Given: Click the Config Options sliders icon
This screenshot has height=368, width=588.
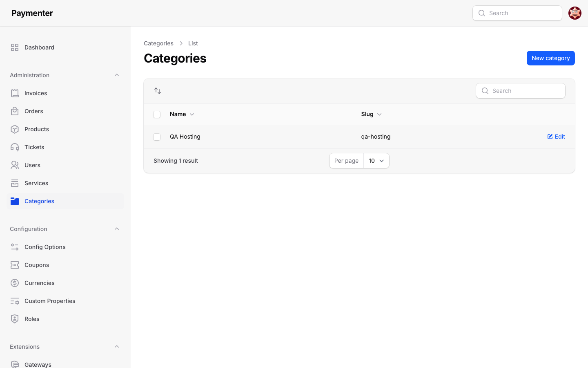Looking at the screenshot, I should coord(15,247).
